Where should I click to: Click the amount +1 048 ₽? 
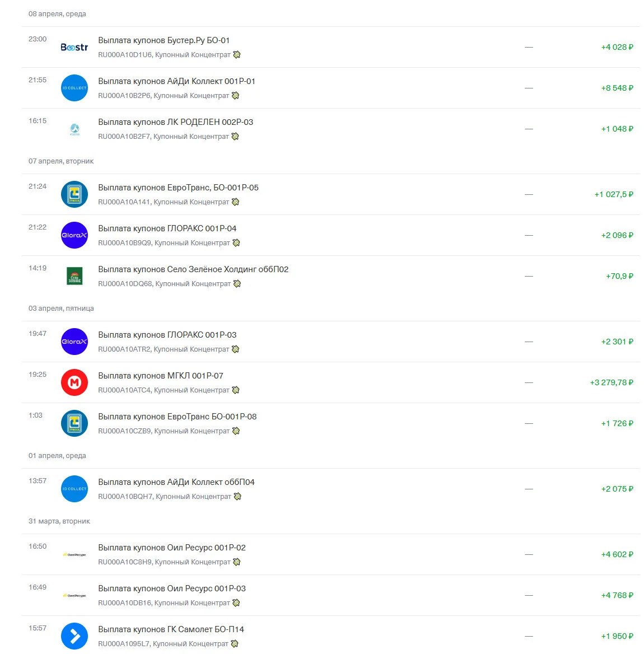(617, 129)
